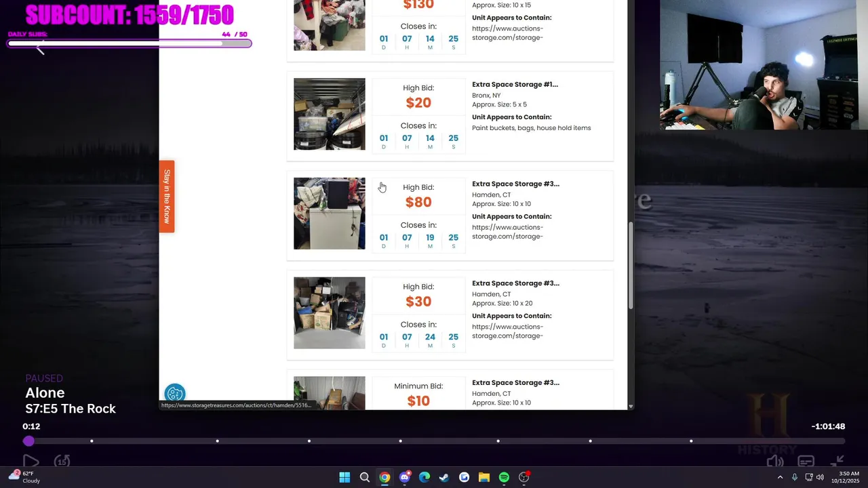Viewport: 868px width, 488px height.
Task: Click the countdown timer in the $20 listing
Action: tap(418, 141)
